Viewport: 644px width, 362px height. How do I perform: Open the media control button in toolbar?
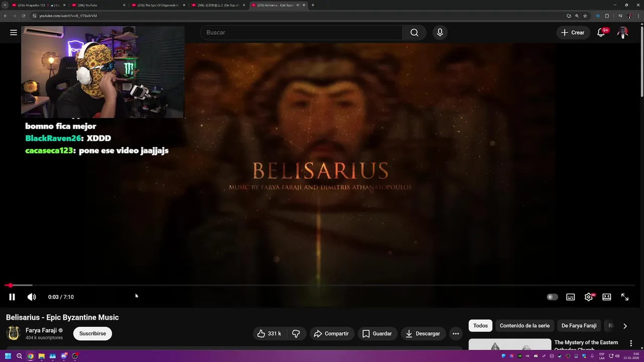[x=620, y=16]
